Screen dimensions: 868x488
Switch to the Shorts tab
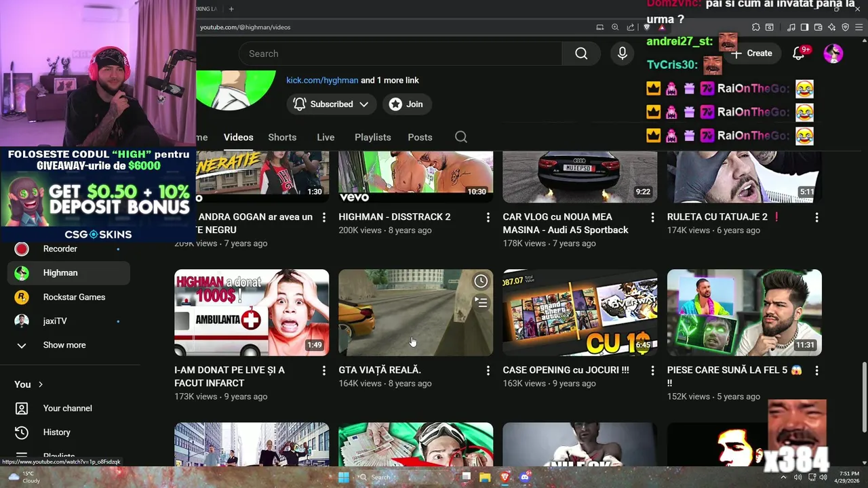pos(282,137)
